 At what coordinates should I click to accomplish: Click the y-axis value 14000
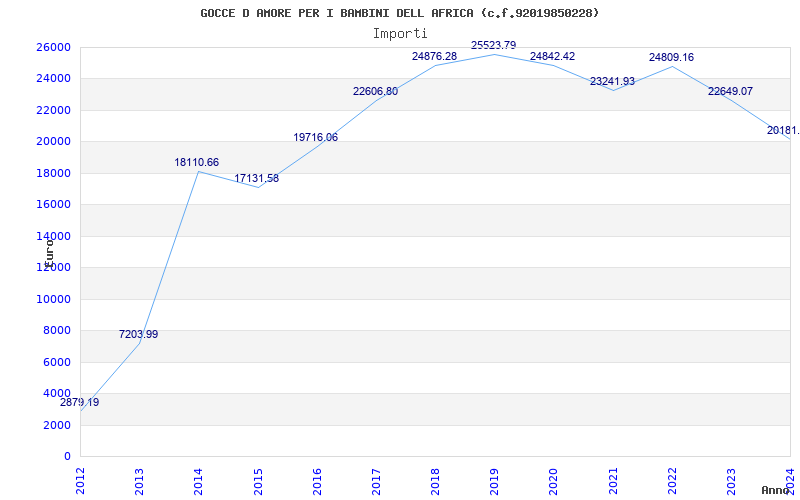[53, 236]
